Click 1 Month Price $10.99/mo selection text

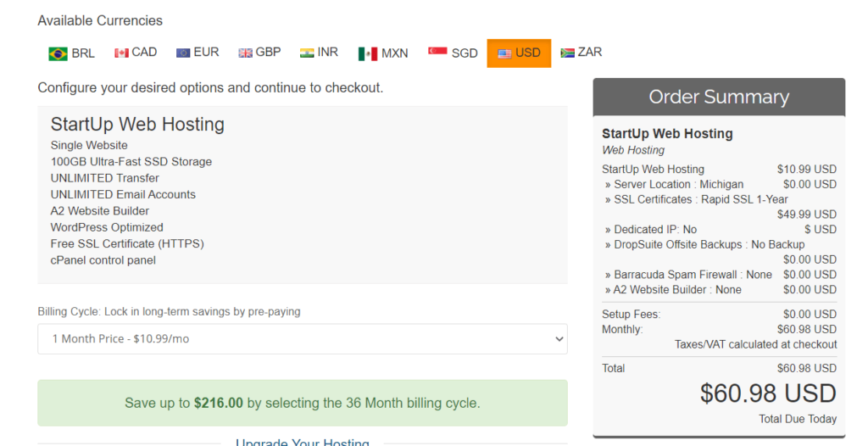tap(120, 339)
